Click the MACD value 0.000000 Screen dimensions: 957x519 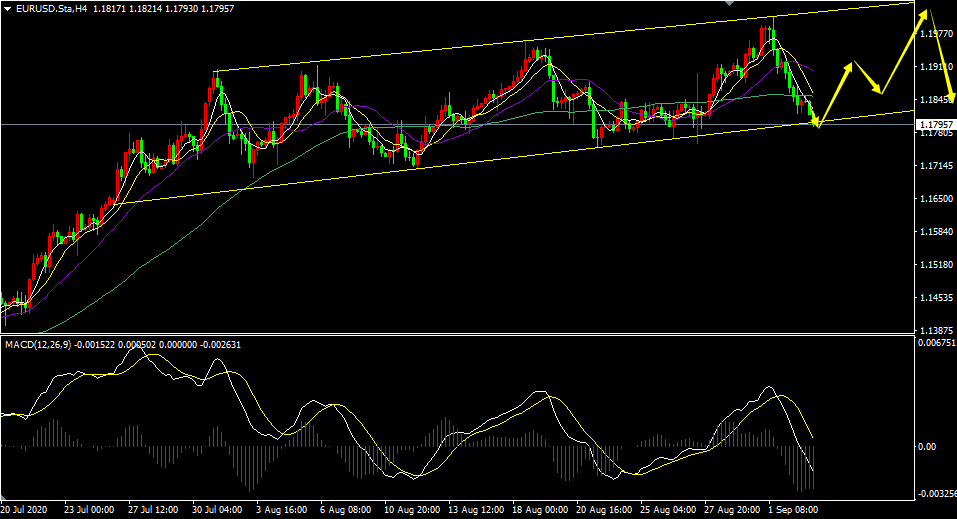178,345
